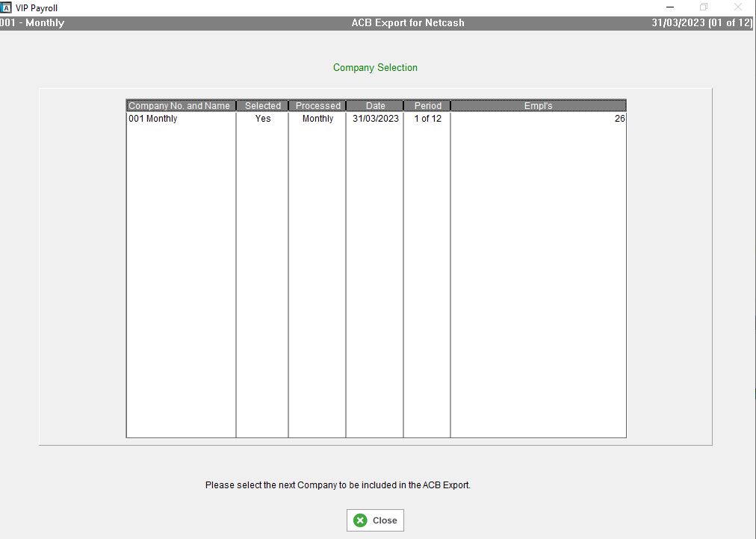
Task: Click the 'Please select the next Company' message
Action: click(x=338, y=485)
